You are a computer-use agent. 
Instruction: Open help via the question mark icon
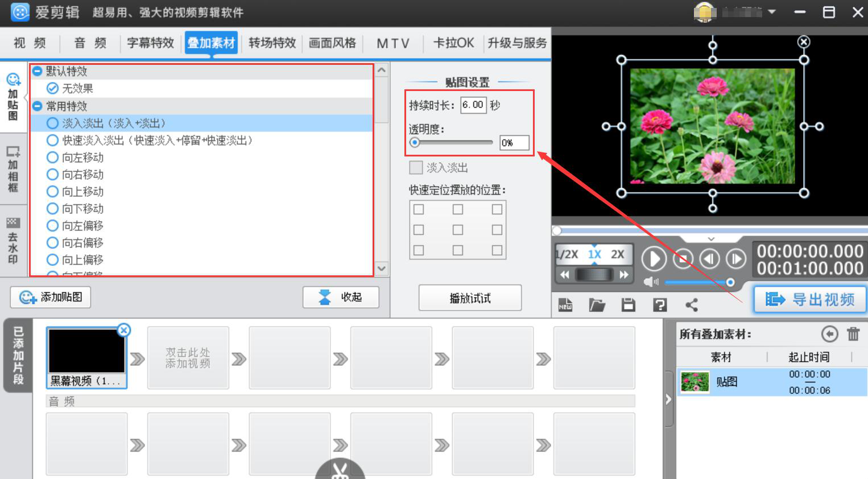660,305
